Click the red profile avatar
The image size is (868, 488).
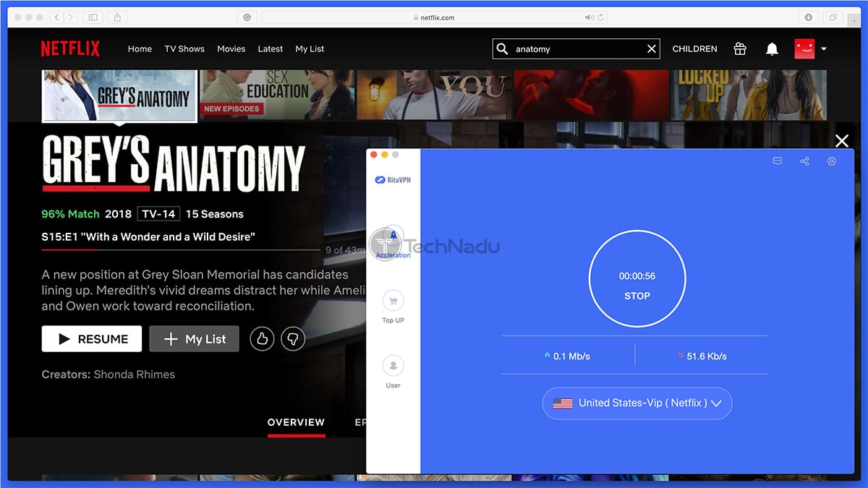(804, 48)
